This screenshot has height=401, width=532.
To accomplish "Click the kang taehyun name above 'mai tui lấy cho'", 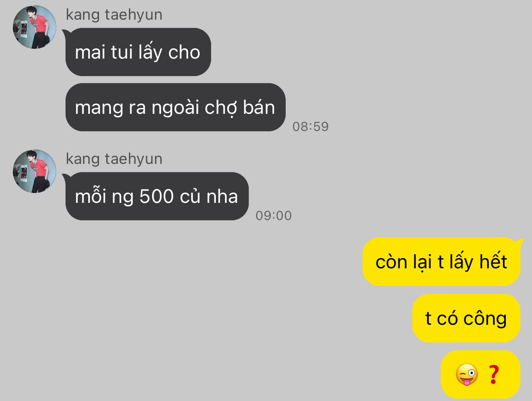I will click(114, 15).
